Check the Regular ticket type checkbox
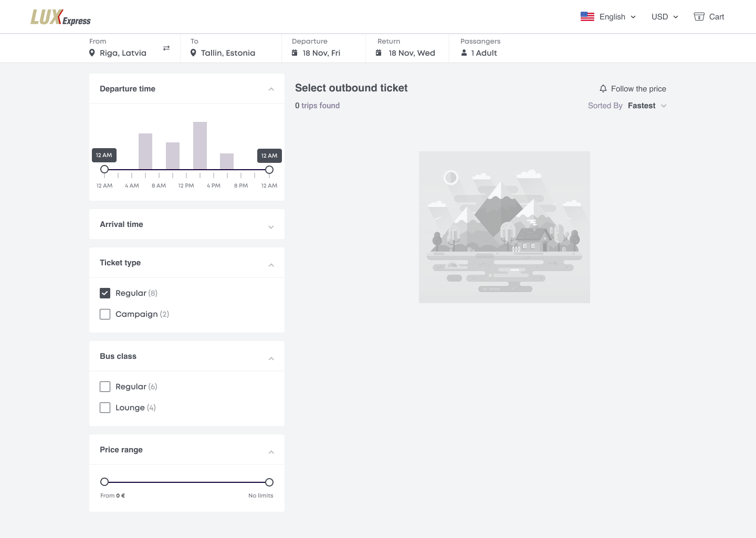The image size is (756, 538). [x=105, y=293]
